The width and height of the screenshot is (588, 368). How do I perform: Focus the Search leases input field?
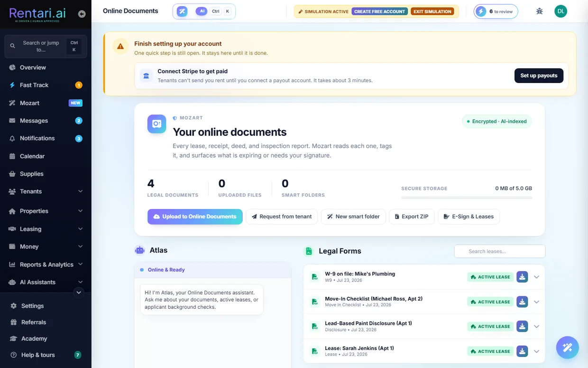tap(500, 251)
